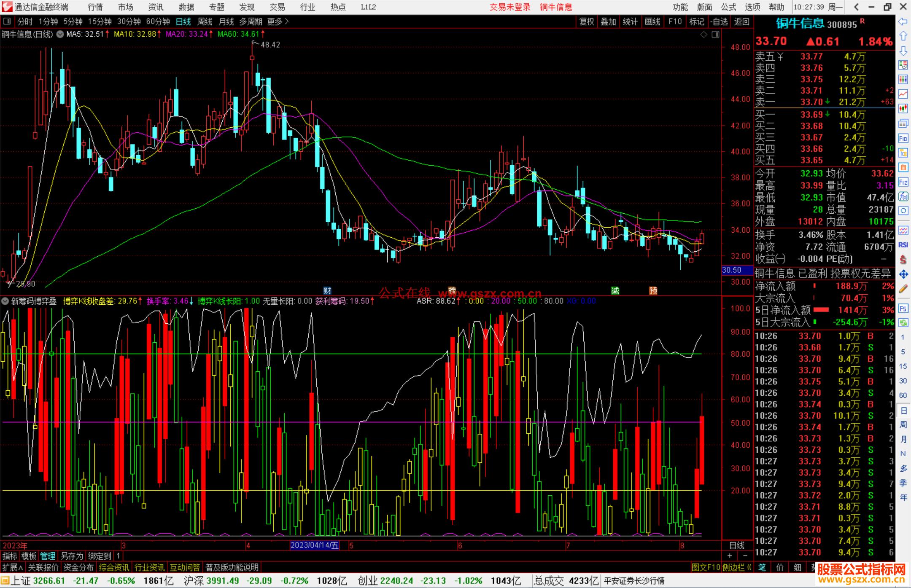The height and width of the screenshot is (588, 911).
Task: Switch to 1-minute period in right sidebar
Action: (903, 337)
